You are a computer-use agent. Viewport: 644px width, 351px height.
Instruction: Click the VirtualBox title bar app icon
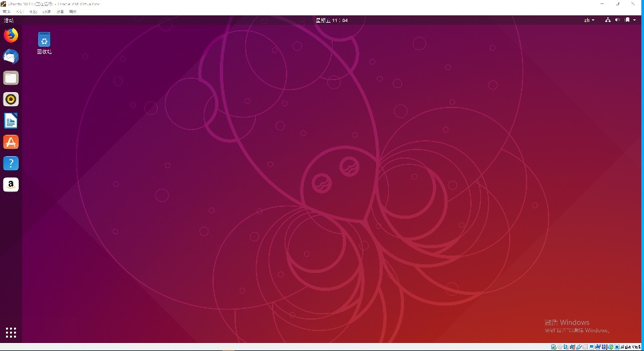coord(3,4)
